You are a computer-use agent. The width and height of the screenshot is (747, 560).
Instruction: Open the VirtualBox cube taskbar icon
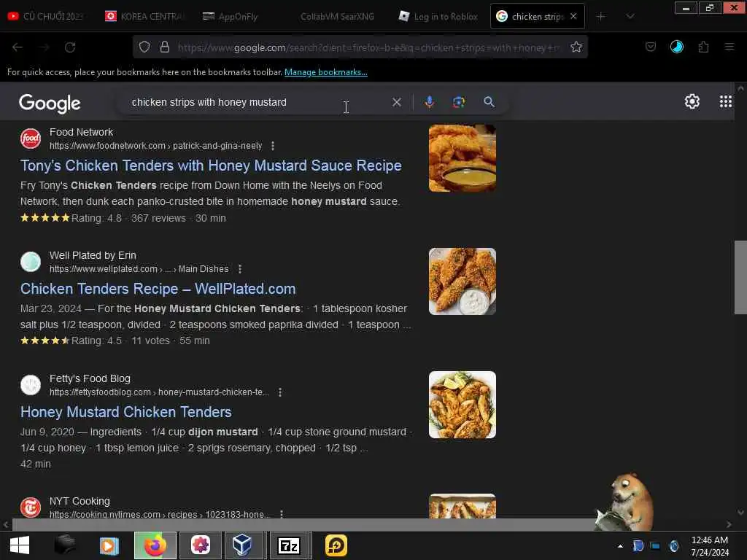[242, 545]
